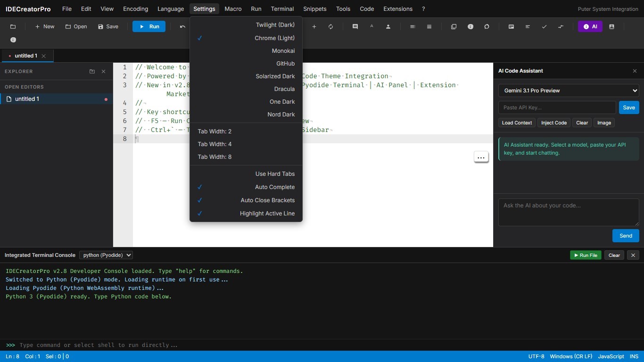This screenshot has height=362, width=644.
Task: Click the Inject Code button
Action: coord(554,123)
